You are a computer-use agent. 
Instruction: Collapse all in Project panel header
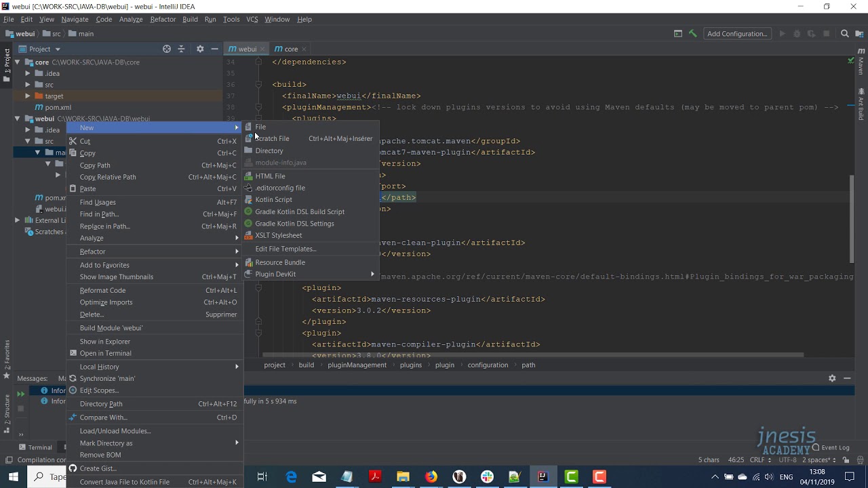pyautogui.click(x=181, y=49)
